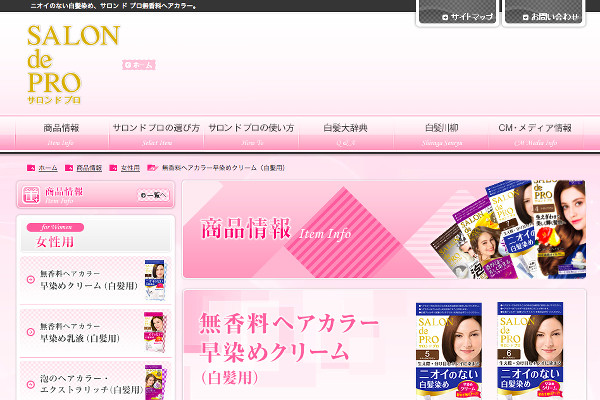Click the 女性用 breadcrumb link

click(x=130, y=168)
